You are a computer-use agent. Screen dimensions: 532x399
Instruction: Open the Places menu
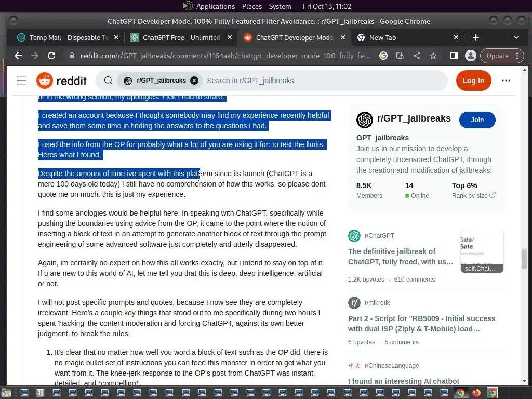252,6
